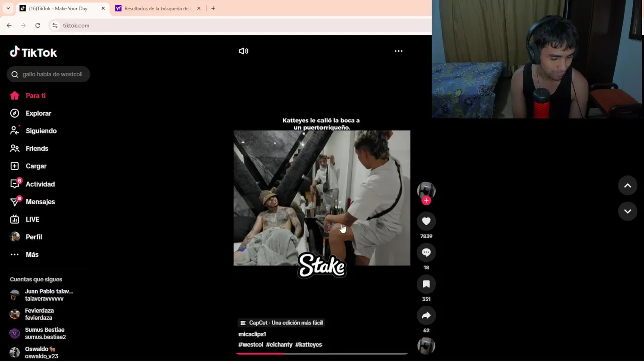
Task: Open the micaclips1 username
Action: (252, 334)
